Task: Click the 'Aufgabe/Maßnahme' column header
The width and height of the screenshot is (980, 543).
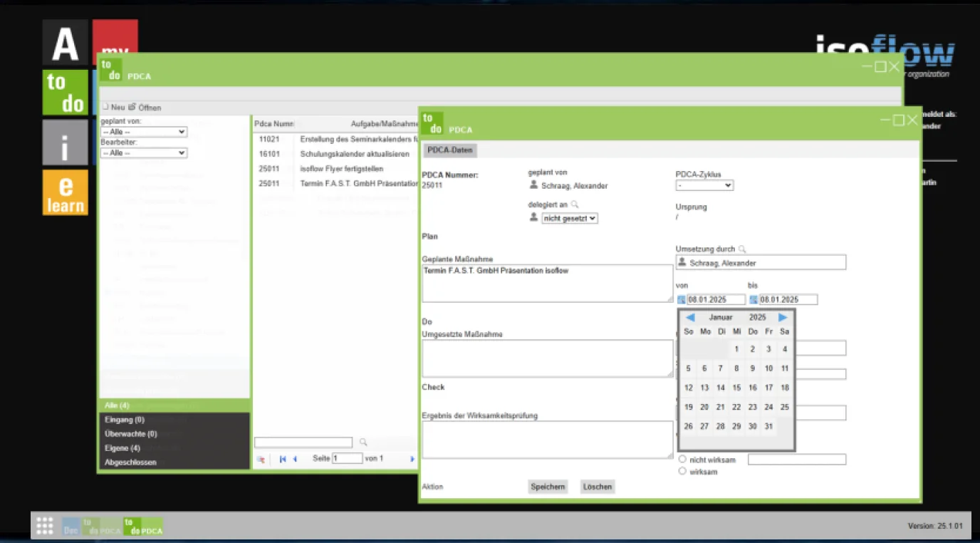Action: [384, 124]
